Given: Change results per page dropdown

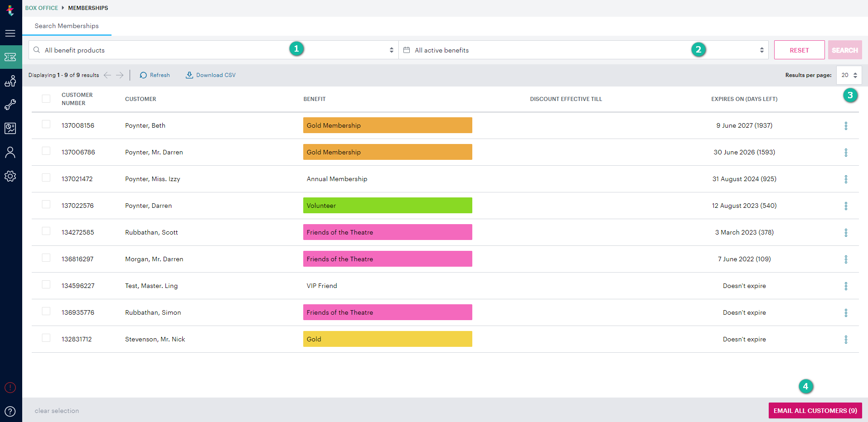Looking at the screenshot, I should (x=849, y=75).
